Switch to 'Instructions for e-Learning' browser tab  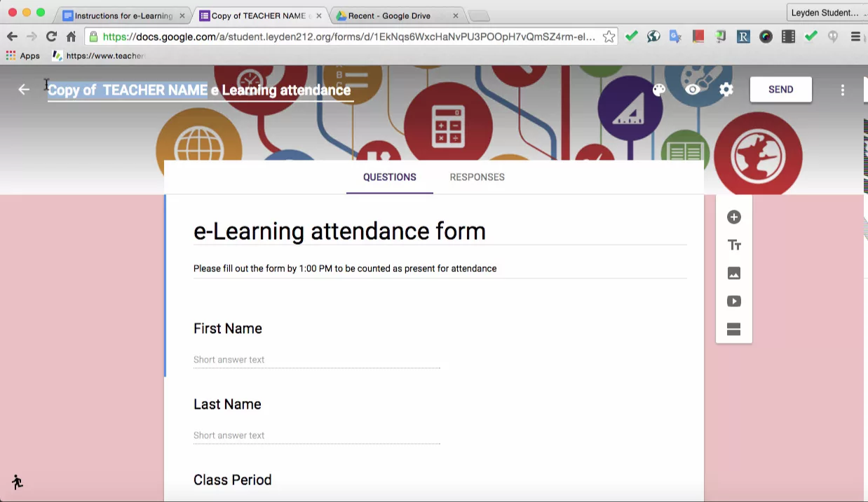coord(123,15)
